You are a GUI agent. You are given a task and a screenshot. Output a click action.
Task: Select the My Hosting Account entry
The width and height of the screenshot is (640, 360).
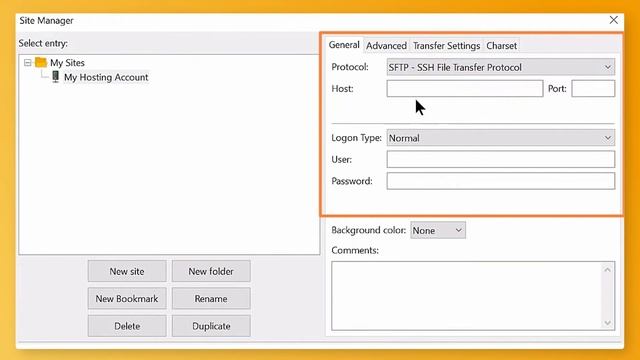[x=106, y=77]
